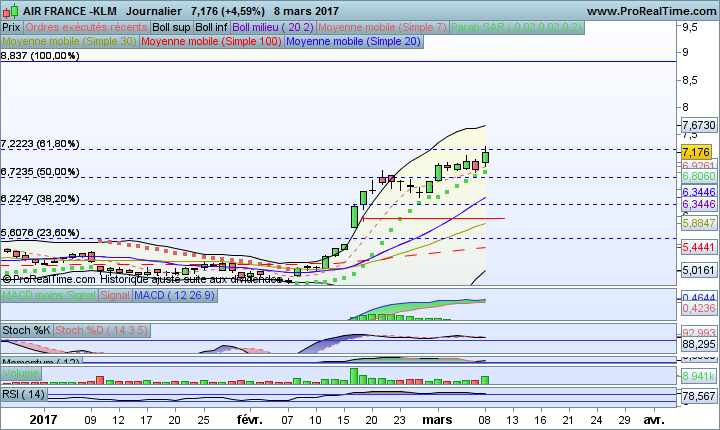Click the 7,6730 upper Bollinger price tag
The width and height of the screenshot is (720, 430).
tap(698, 125)
